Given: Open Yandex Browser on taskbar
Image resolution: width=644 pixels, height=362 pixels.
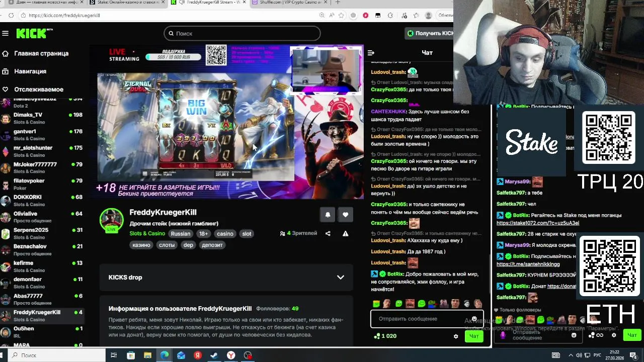Looking at the screenshot, I should tap(231, 355).
